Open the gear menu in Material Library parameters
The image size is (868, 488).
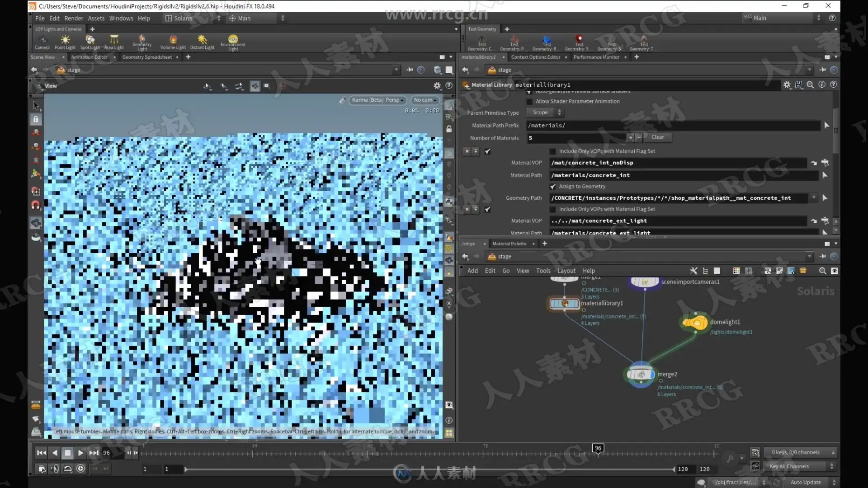(787, 85)
